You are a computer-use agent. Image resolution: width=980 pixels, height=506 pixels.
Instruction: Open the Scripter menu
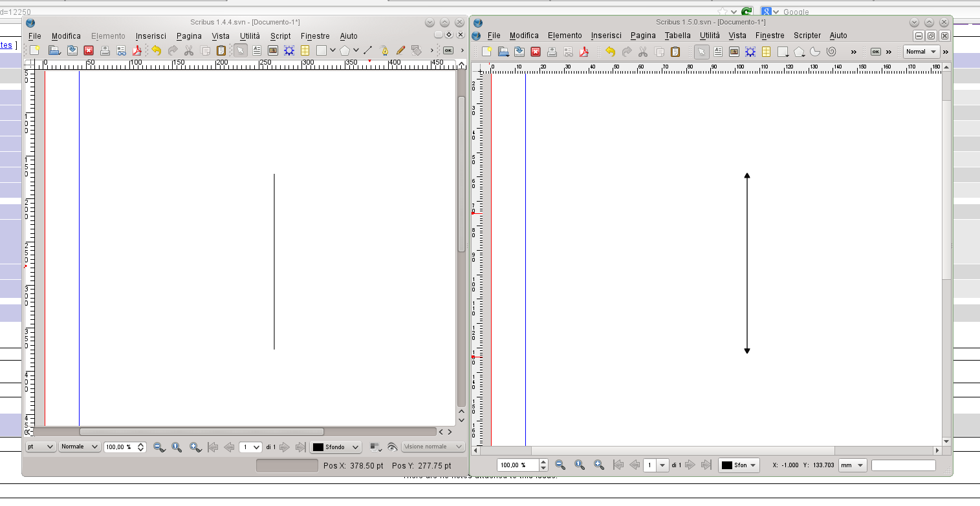point(807,36)
